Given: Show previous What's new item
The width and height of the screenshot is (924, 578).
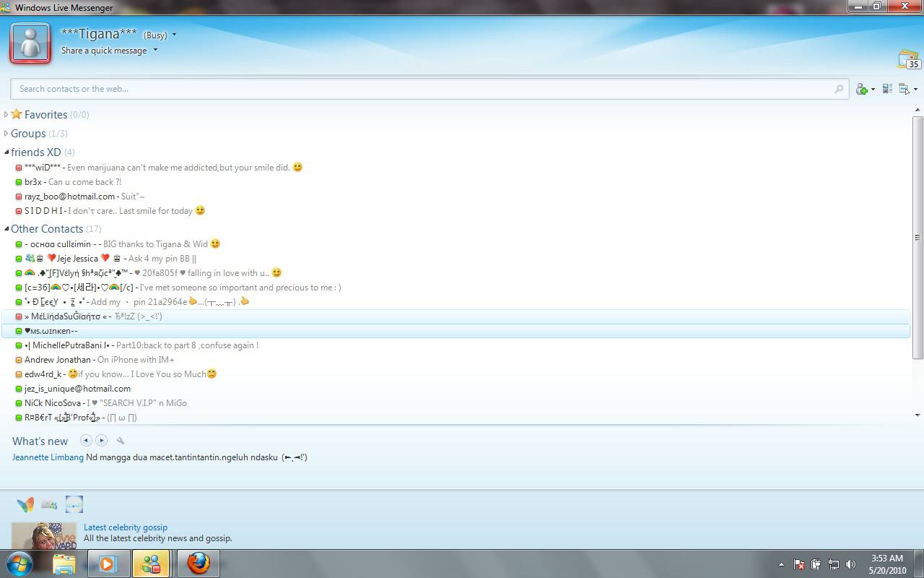Looking at the screenshot, I should click(85, 441).
